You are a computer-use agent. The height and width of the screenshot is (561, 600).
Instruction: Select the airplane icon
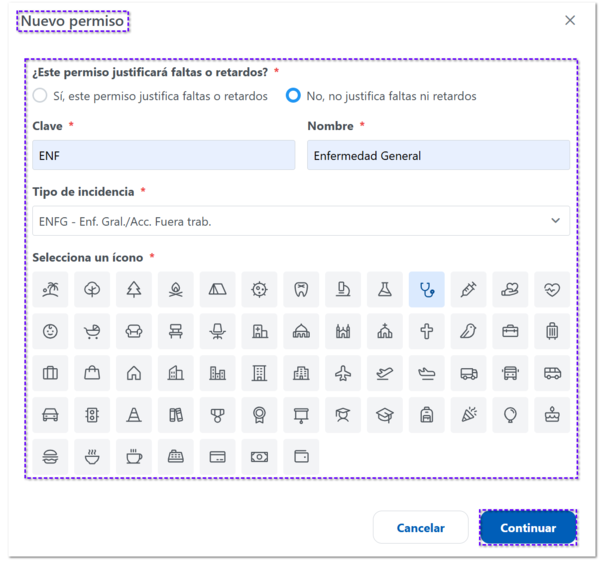tap(343, 373)
